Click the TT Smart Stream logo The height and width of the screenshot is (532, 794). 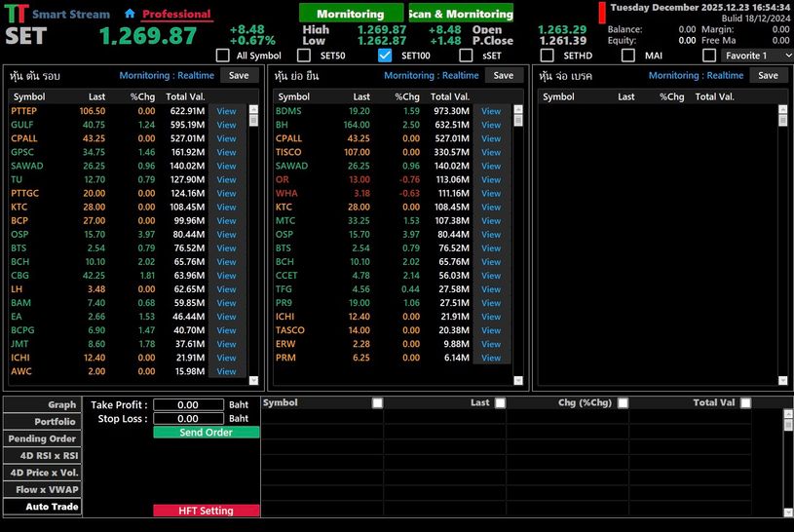16,15
